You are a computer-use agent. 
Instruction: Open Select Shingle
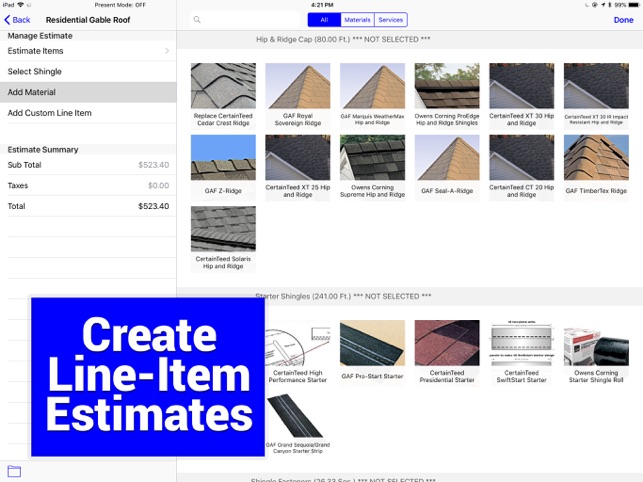tap(88, 71)
